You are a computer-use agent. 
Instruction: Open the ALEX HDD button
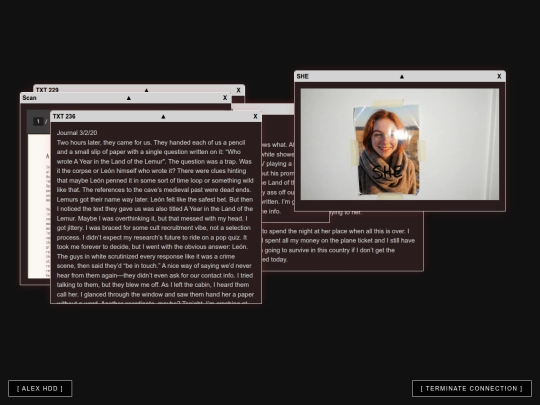click(x=40, y=388)
